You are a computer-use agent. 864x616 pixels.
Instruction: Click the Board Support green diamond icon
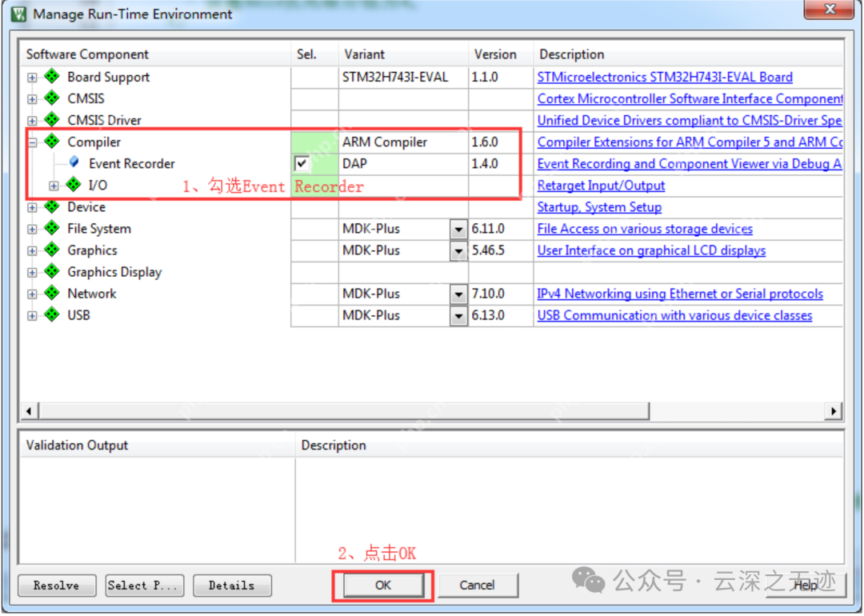pyautogui.click(x=52, y=76)
